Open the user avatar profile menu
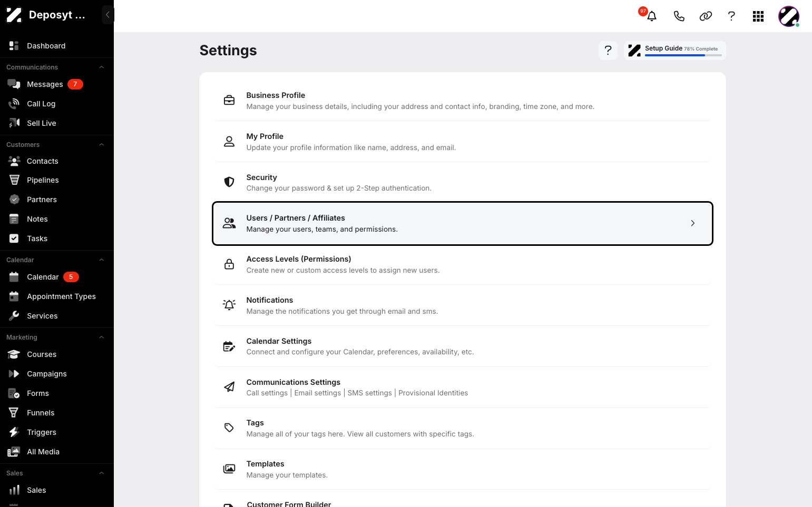The image size is (812, 507). pos(789,16)
